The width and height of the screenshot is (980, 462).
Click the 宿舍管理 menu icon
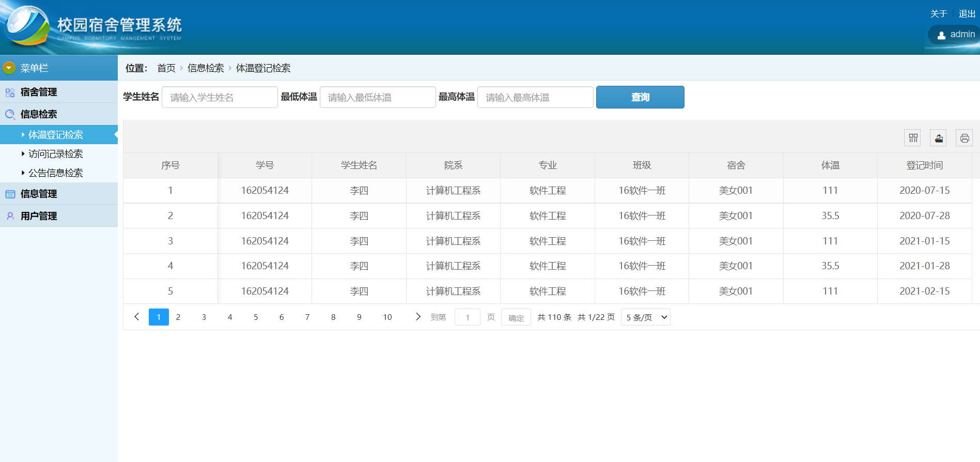pos(10,93)
